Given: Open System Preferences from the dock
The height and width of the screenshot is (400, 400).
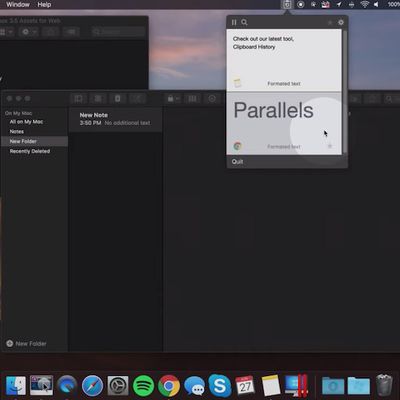Looking at the screenshot, I should pyautogui.click(x=118, y=386).
